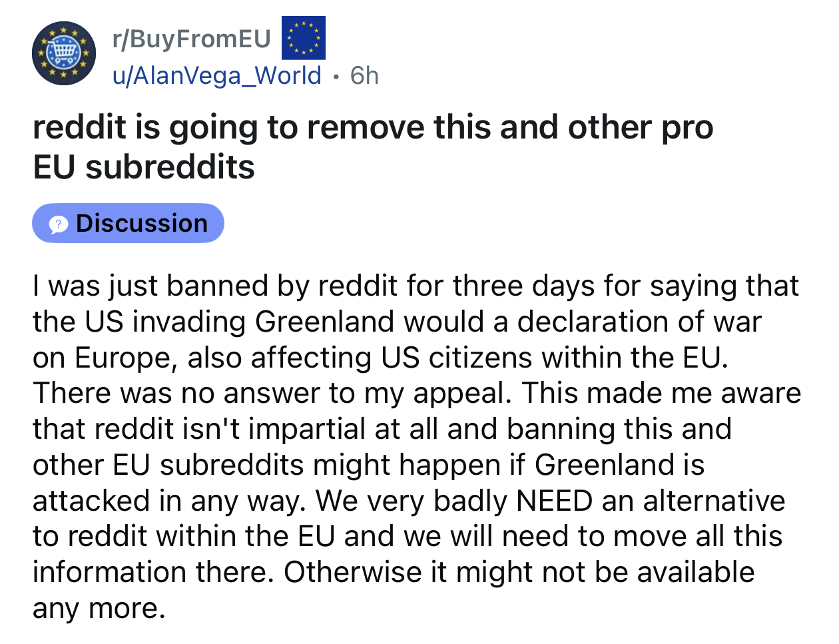Click the capitalized word 'NEED'
Viewport: 839px width, 644px height.
(554, 501)
